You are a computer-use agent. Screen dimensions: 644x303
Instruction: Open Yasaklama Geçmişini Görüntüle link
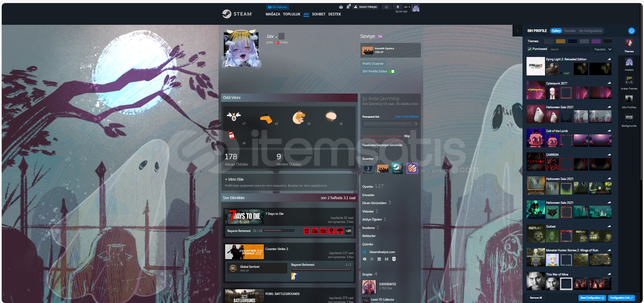(x=382, y=145)
